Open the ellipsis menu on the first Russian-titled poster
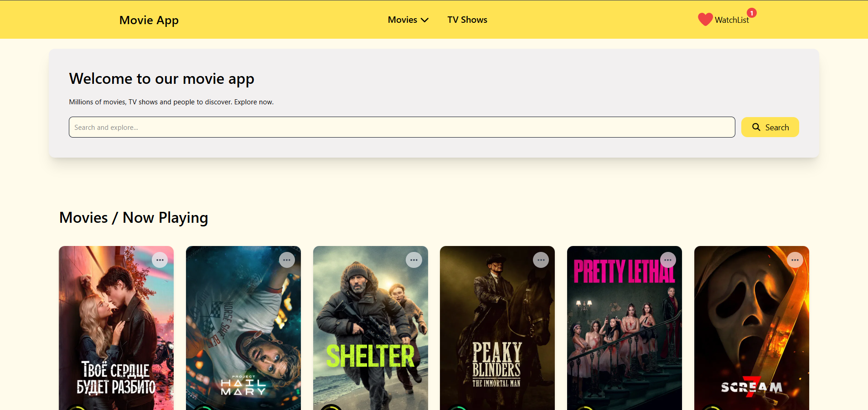This screenshot has height=410, width=868. (160, 260)
